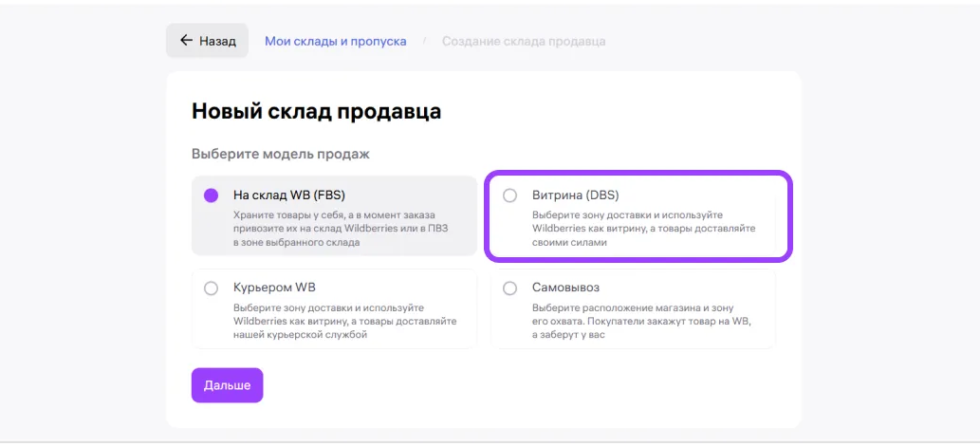Click the breadcrumb slash separator
Image resolution: width=980 pixels, height=446 pixels.
point(424,41)
